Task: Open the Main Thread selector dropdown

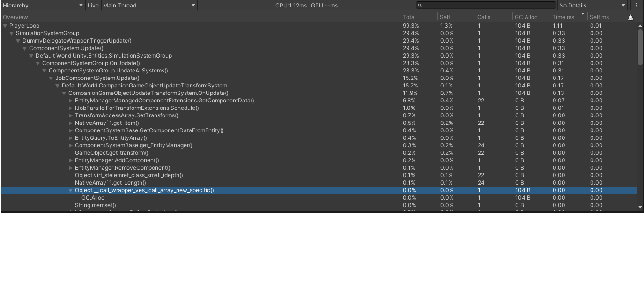Action: point(148,5)
